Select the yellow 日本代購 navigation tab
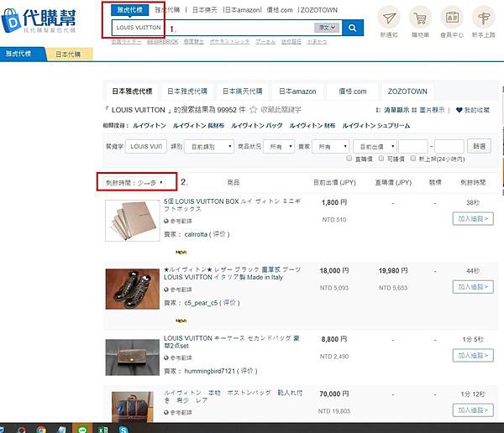504x433 pixels. click(68, 54)
